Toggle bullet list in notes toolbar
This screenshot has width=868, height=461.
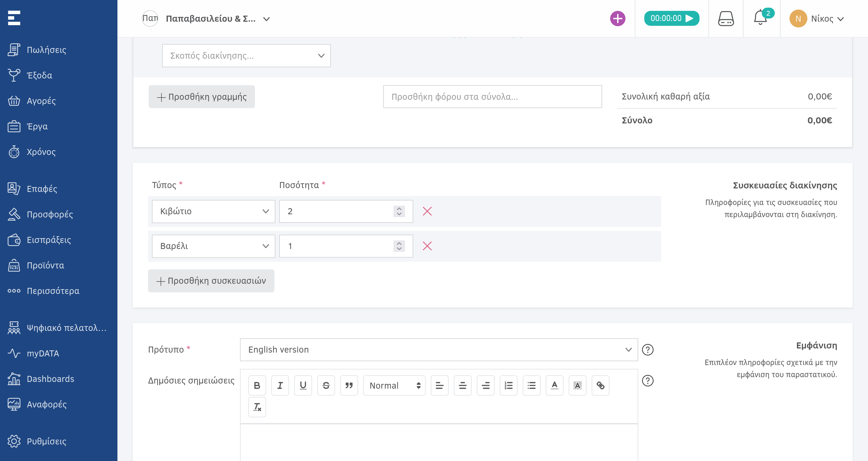coord(531,385)
